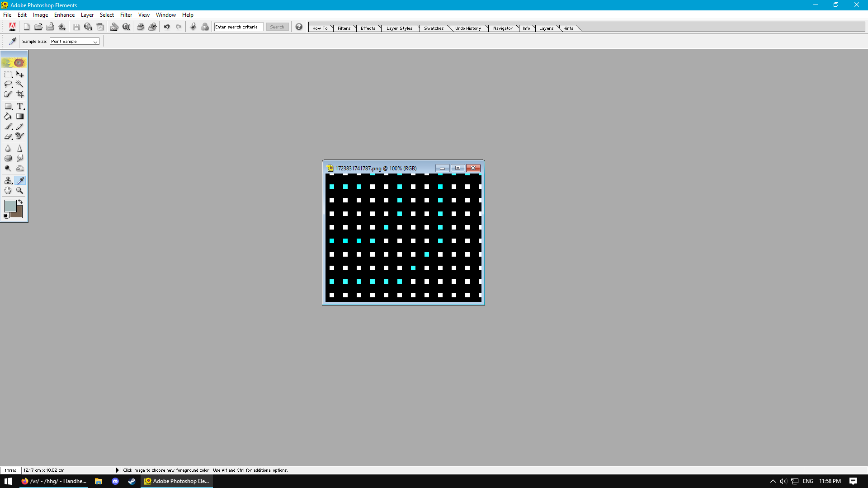Select the Dodge tool
This screenshot has width=868, height=488.
pyautogui.click(x=8, y=169)
